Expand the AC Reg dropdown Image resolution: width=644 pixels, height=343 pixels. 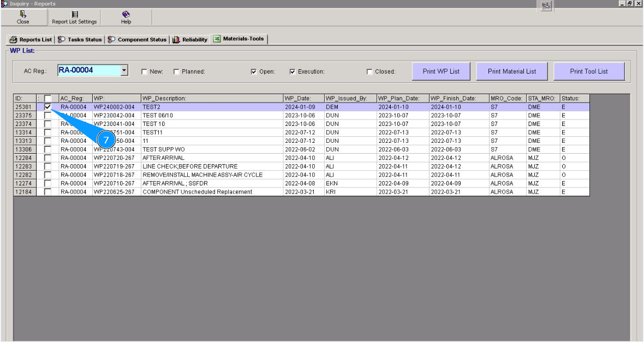pyautogui.click(x=124, y=71)
